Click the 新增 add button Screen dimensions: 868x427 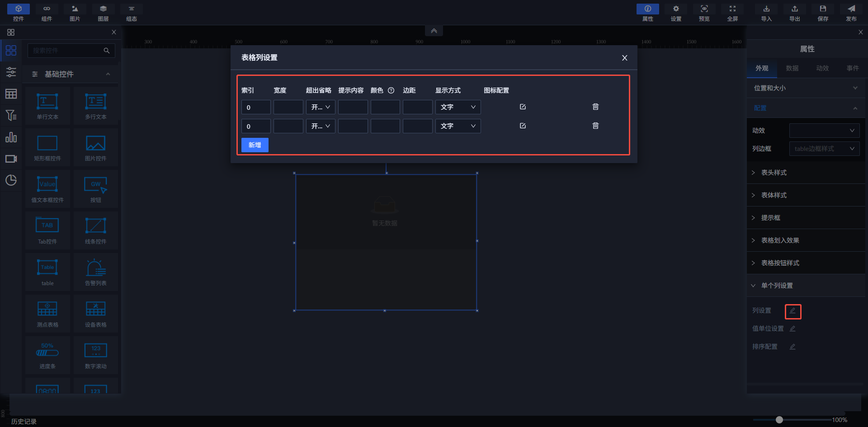click(x=255, y=145)
